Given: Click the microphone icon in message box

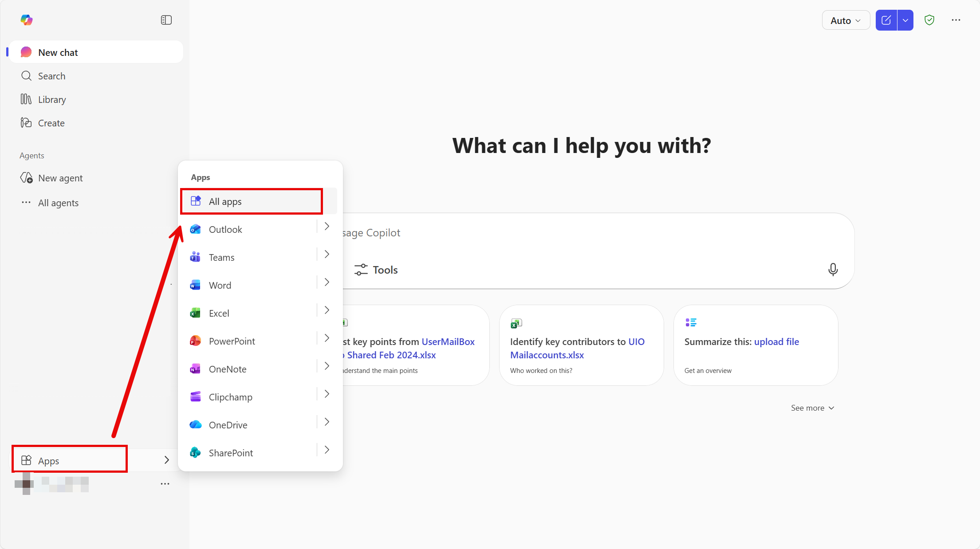Looking at the screenshot, I should [833, 270].
